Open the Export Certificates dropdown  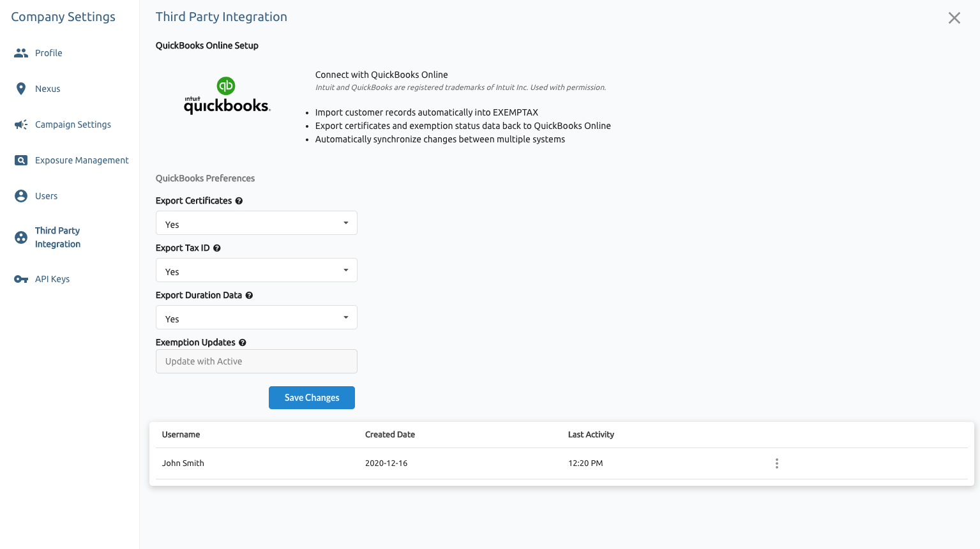(x=257, y=223)
